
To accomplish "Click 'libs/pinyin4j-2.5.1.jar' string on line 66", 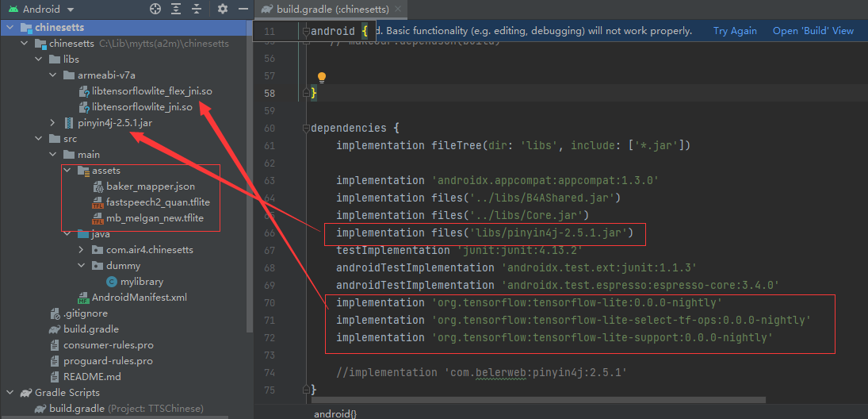I will pos(548,233).
